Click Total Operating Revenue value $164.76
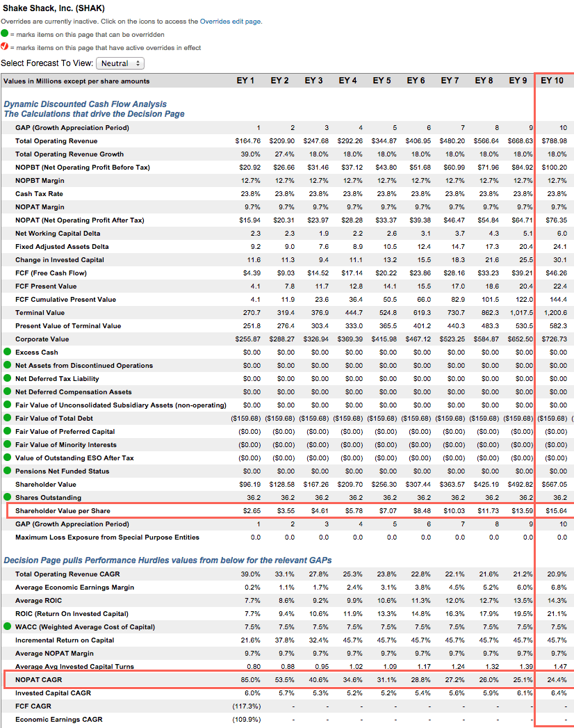 click(248, 140)
